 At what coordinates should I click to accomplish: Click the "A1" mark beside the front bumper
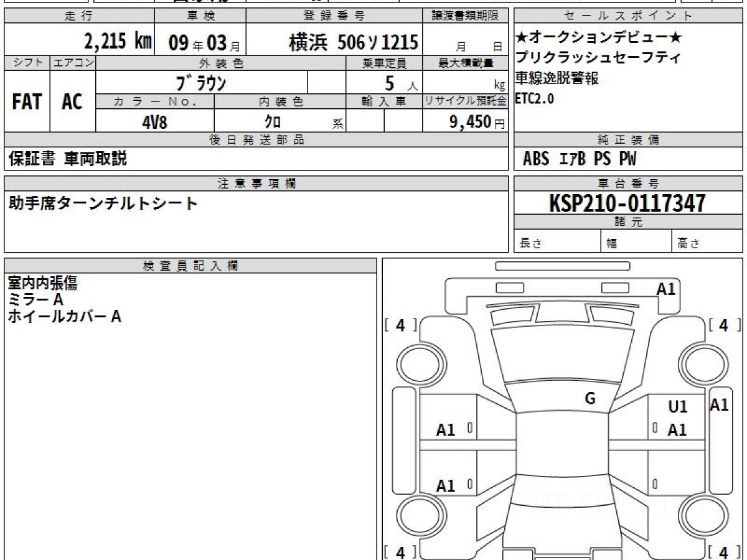coord(666,289)
